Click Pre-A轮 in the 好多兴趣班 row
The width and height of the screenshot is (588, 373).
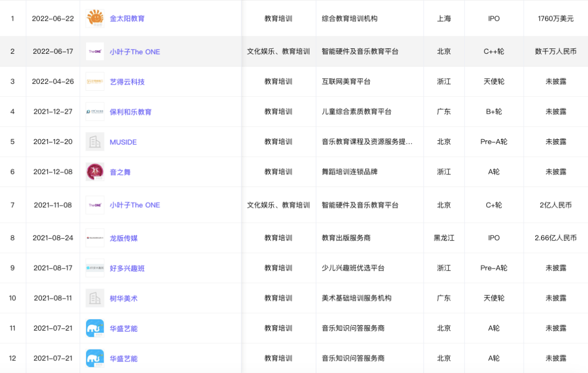[494, 268]
